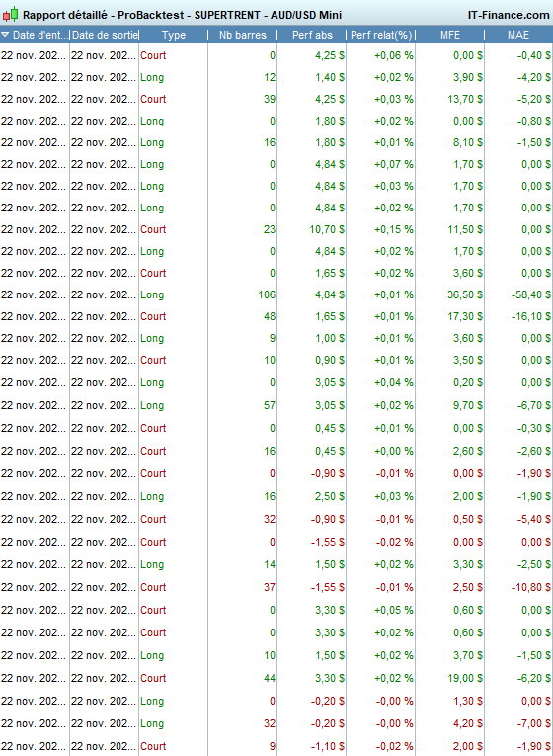This screenshot has height=756, width=553.
Task: Select the MAE value -7,00 $
Action: click(x=534, y=723)
